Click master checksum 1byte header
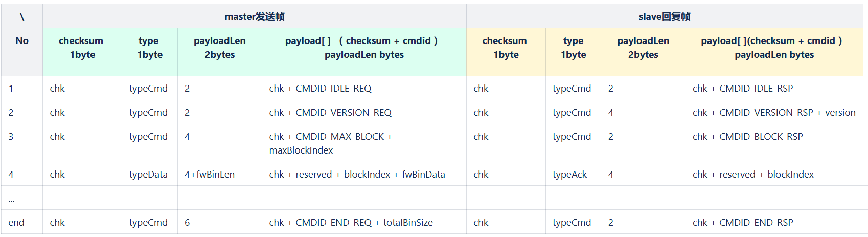 tap(82, 52)
